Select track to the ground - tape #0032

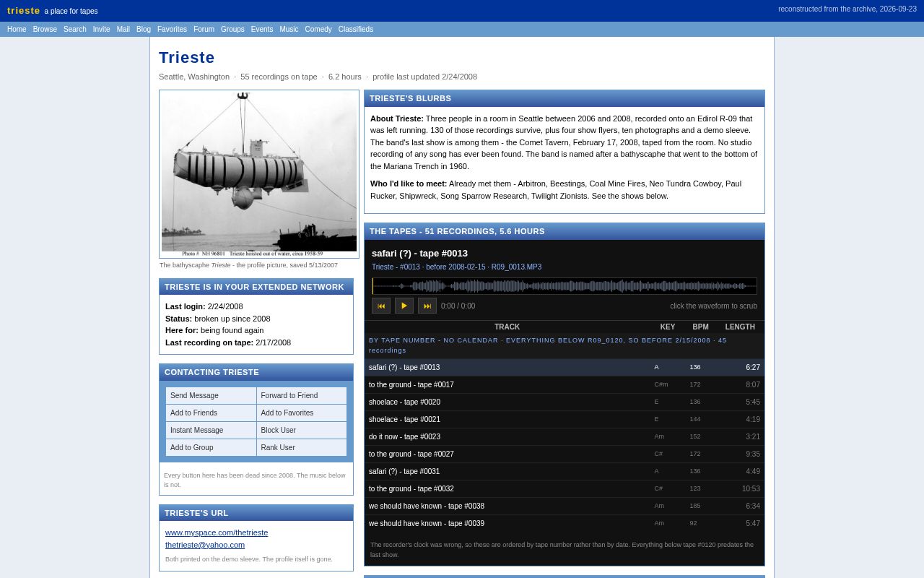click(x=565, y=489)
